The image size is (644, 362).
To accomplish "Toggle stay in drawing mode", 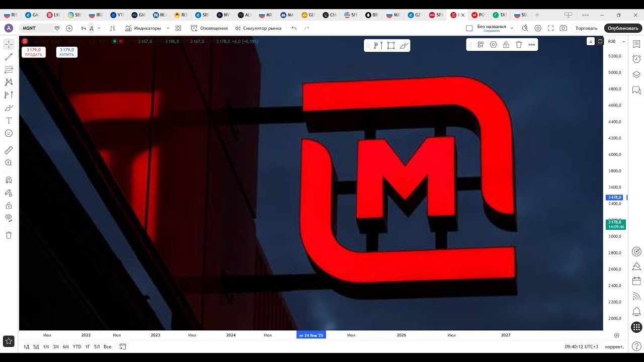I will (9, 193).
